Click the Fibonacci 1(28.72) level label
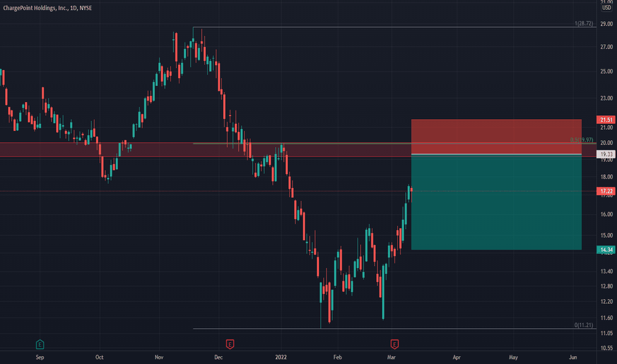The image size is (617, 364). [x=583, y=24]
